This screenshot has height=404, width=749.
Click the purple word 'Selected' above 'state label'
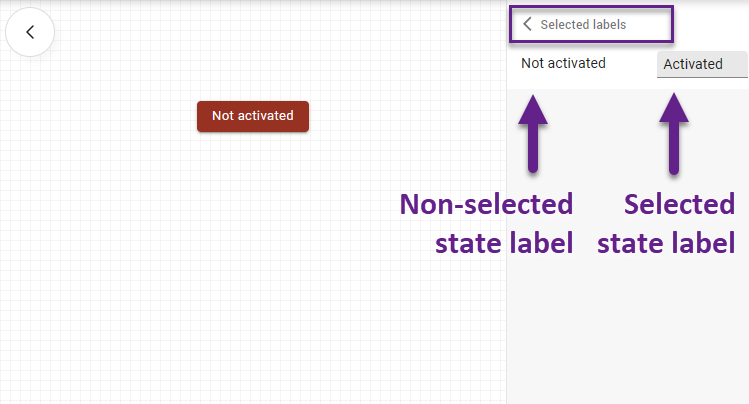pos(679,205)
